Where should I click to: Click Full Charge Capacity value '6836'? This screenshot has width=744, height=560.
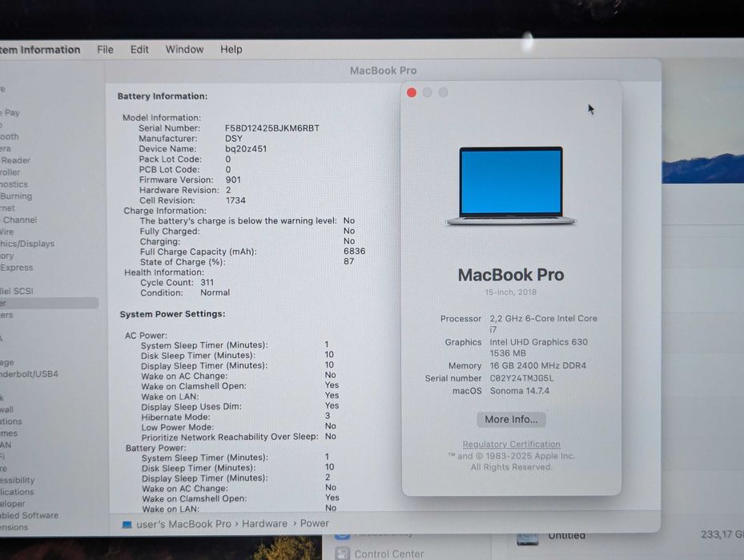tap(355, 251)
